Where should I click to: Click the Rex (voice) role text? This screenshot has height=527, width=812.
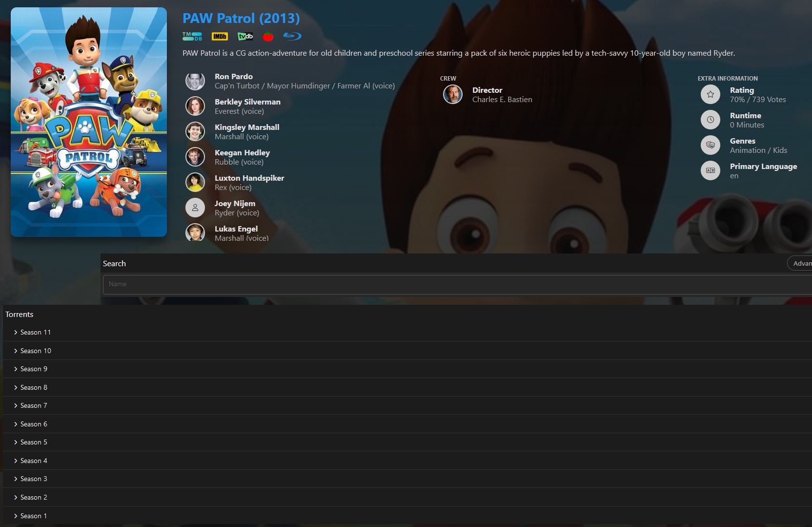(x=233, y=188)
